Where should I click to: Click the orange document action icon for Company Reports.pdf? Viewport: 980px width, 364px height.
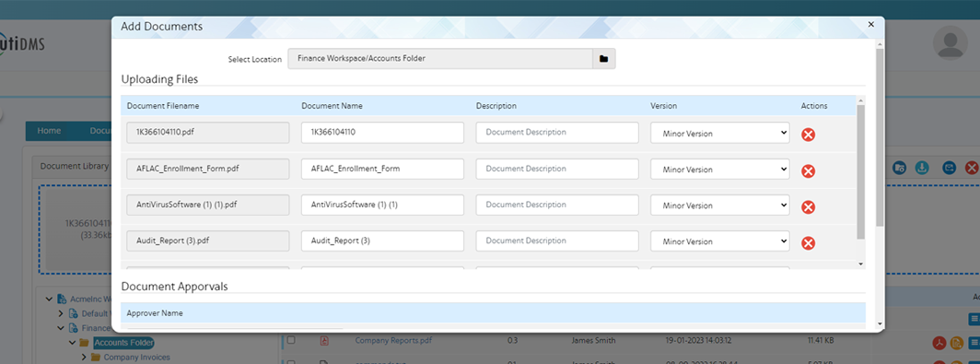point(956,343)
